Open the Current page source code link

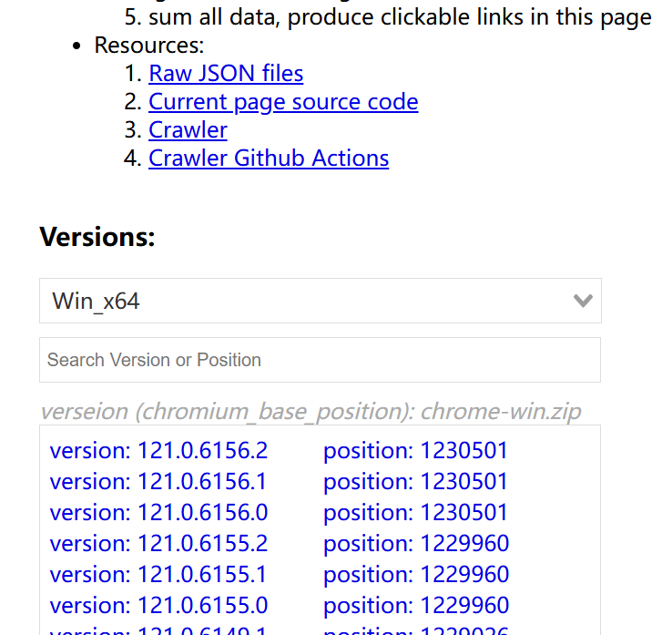click(x=283, y=102)
